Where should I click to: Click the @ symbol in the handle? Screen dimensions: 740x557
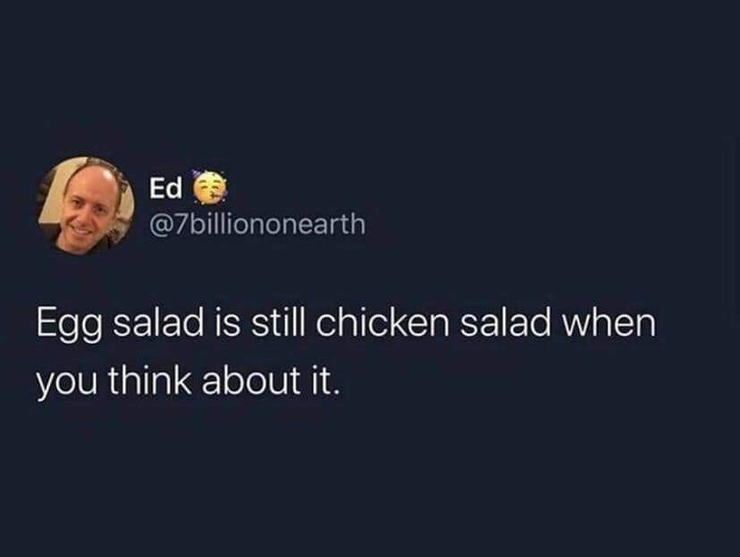(162, 225)
